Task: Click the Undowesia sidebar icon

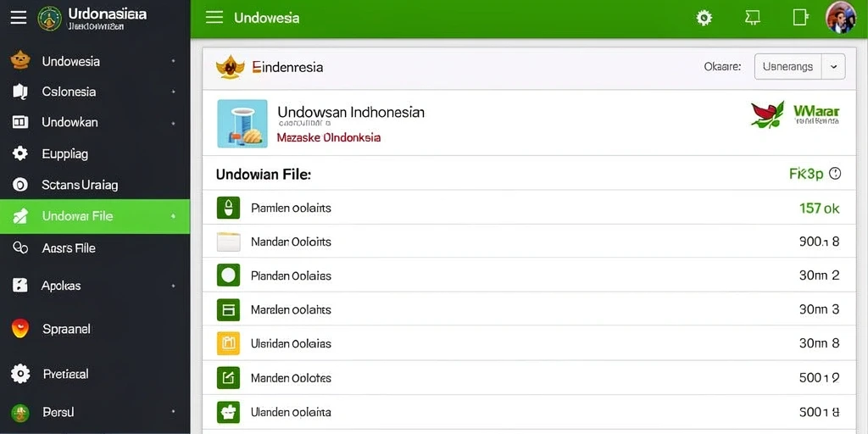Action: tap(20, 60)
